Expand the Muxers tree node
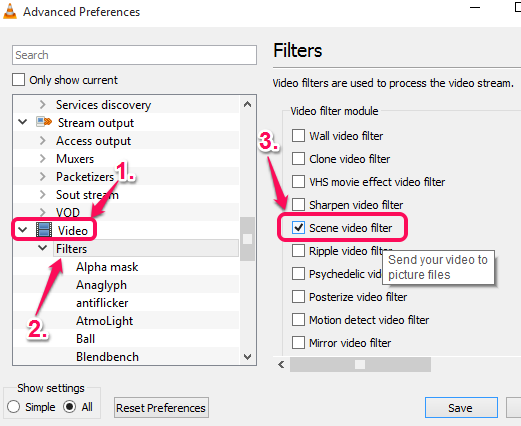 tap(42, 158)
